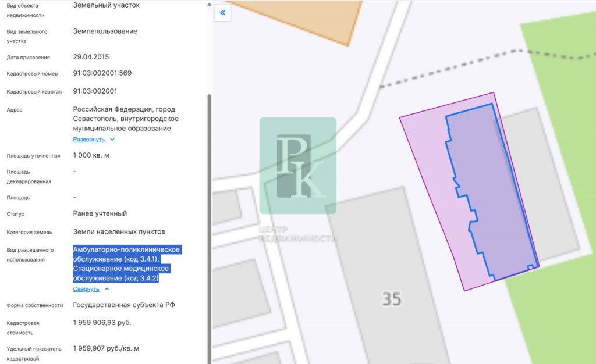Collapse the side panel with double-chevron button
Screen dimensions: 596x364
tap(222, 13)
